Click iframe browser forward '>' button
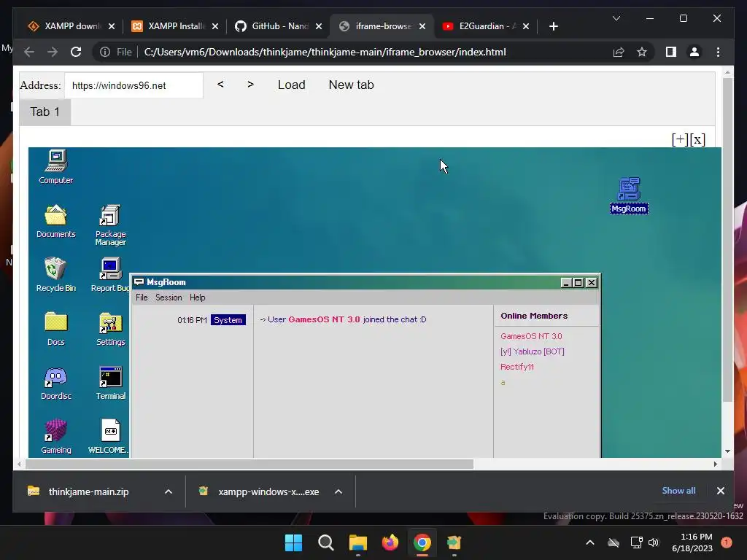This screenshot has width=747, height=560. coord(251,85)
